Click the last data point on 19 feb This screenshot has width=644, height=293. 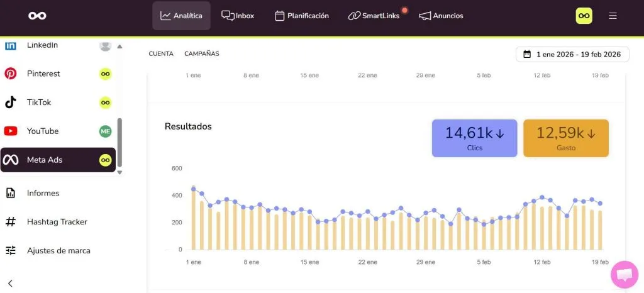click(x=600, y=204)
